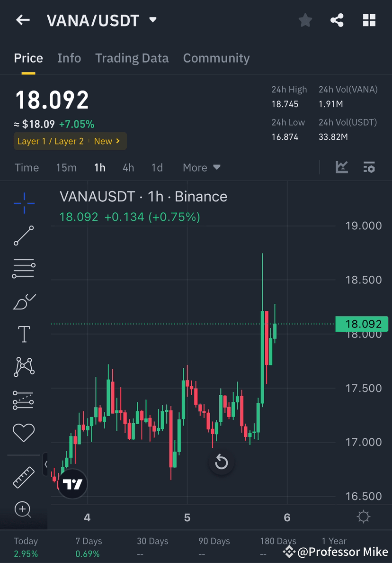Tap the 24h High value 18.745
The image size is (392, 563).
(285, 104)
